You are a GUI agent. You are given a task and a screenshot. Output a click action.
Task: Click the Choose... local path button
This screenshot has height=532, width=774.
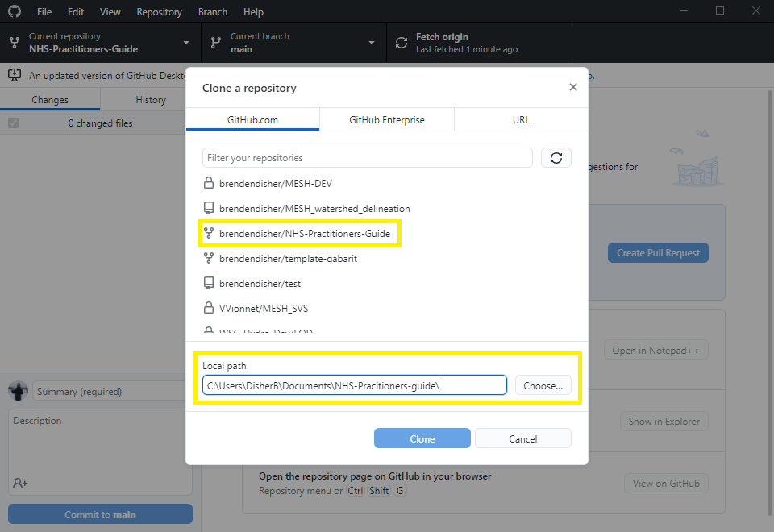coord(543,385)
